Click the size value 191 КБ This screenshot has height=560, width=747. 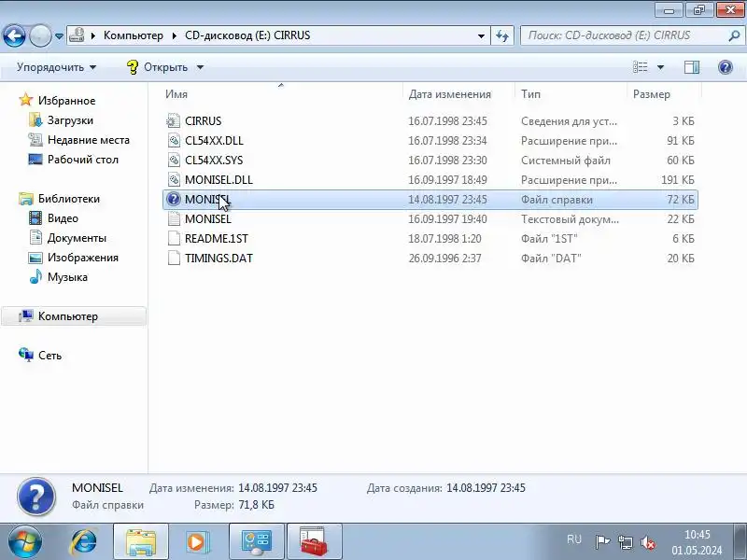(678, 179)
